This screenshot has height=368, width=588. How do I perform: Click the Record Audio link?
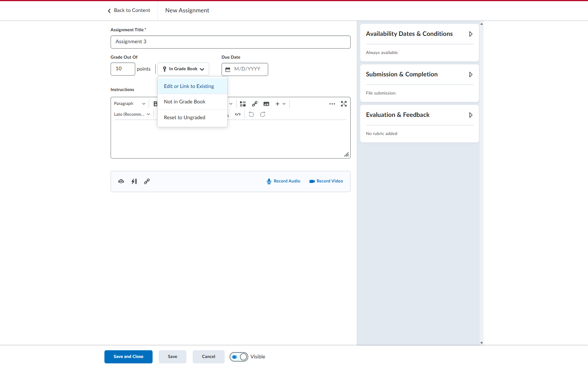pyautogui.click(x=283, y=181)
